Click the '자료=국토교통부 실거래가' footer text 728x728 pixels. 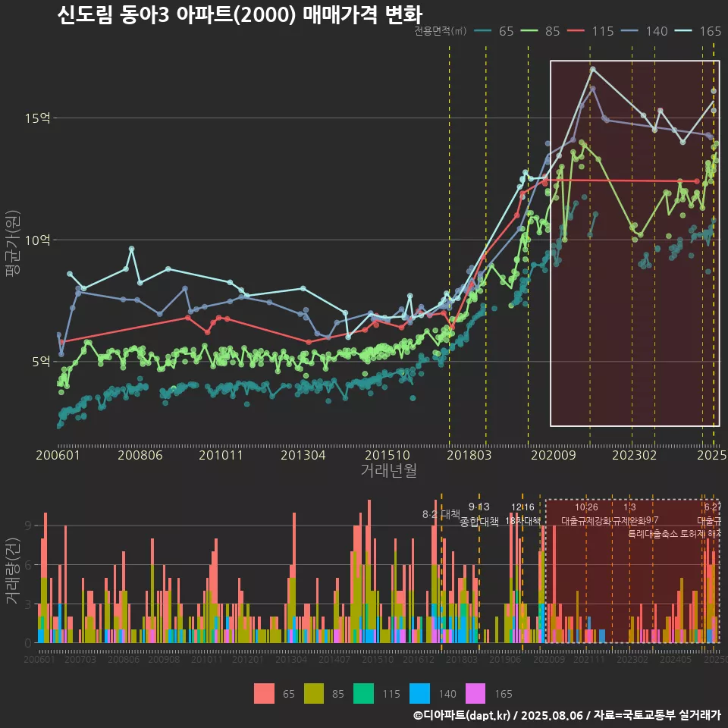(657, 715)
